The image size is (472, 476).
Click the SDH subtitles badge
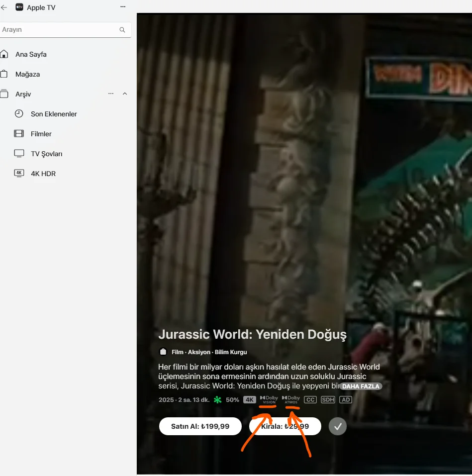pos(328,400)
